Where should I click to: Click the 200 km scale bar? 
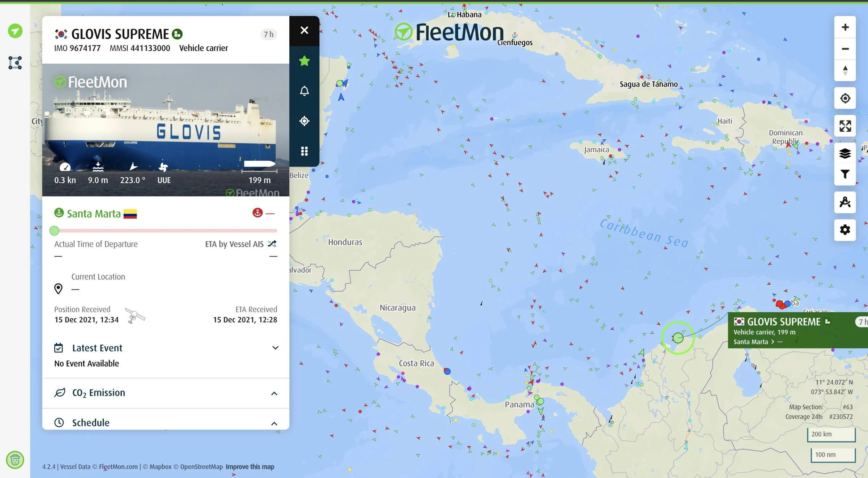point(831,434)
